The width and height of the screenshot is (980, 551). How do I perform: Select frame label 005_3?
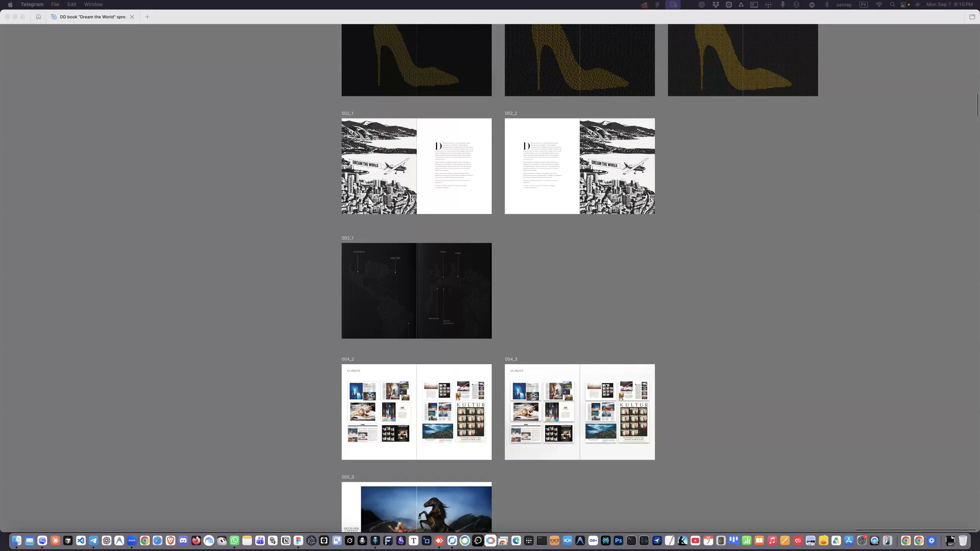348,477
